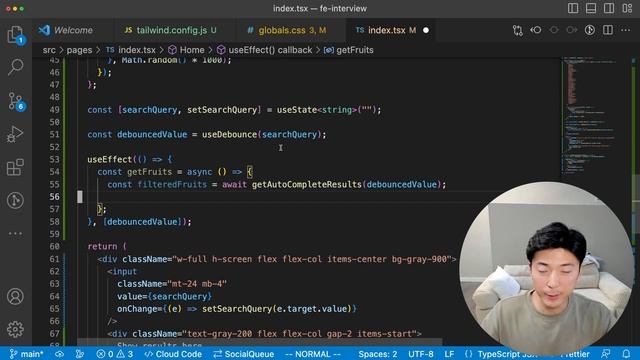Screen dimensions: 640x360
Task: Open changes compare icon in editor toolbar
Action: point(518,30)
